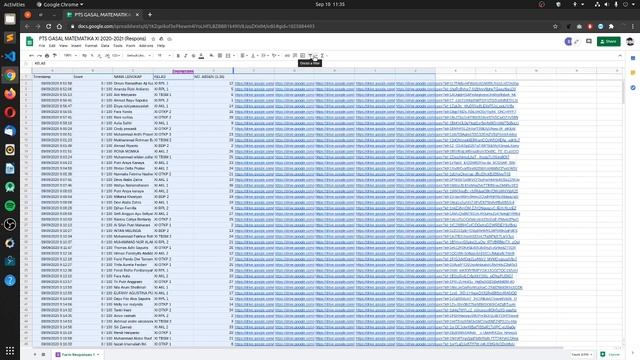Open the font family dropdown
The image size is (640, 360).
tap(138, 56)
